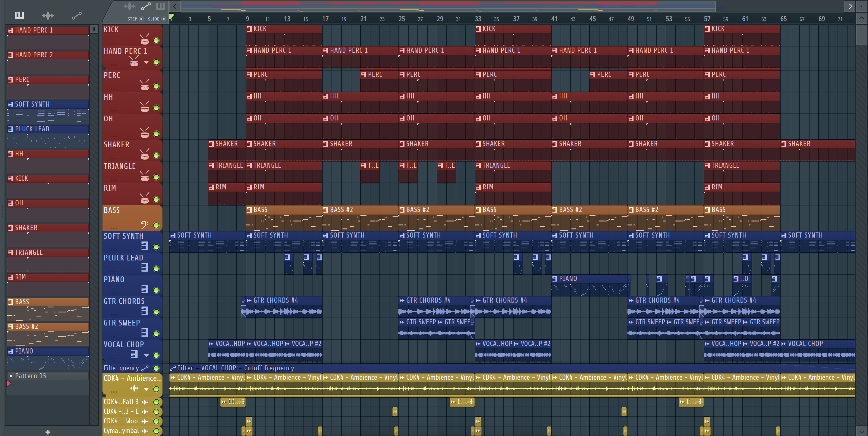Image resolution: width=868 pixels, height=436 pixels.
Task: Click the piano roll icon on PIANO track
Action: [145, 289]
